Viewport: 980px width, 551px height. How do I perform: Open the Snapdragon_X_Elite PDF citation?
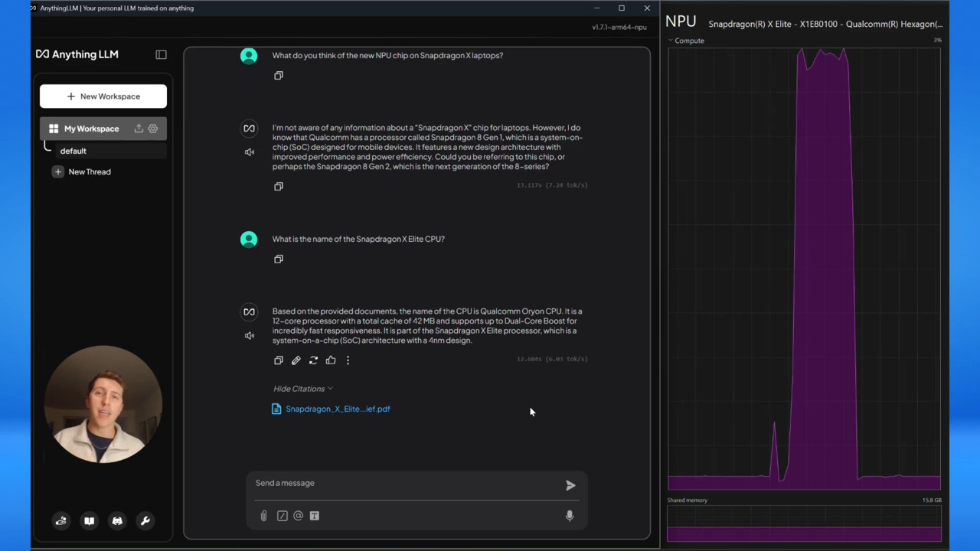point(337,409)
